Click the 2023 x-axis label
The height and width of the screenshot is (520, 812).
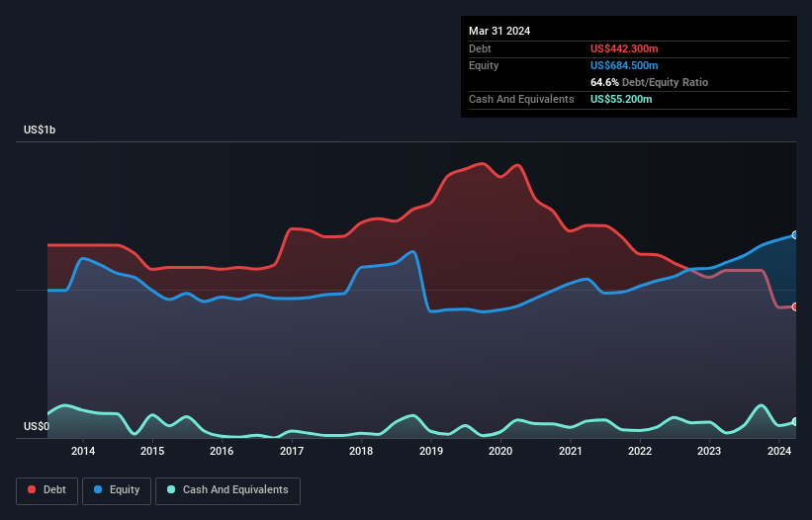(709, 451)
